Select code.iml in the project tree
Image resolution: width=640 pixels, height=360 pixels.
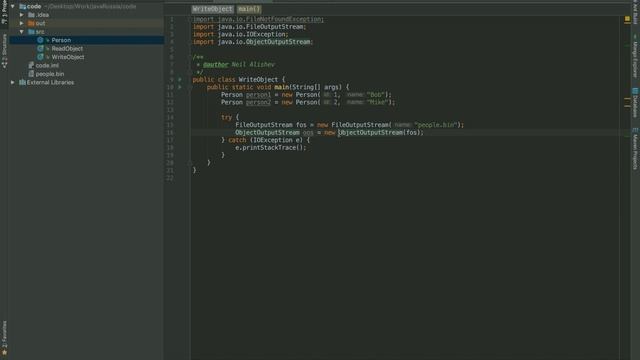[x=47, y=65]
